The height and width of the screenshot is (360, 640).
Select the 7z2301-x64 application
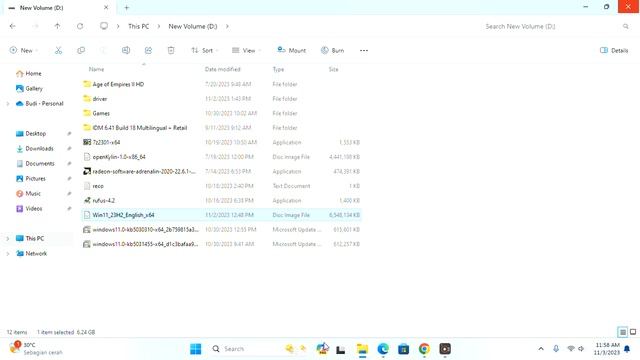click(221, 142)
